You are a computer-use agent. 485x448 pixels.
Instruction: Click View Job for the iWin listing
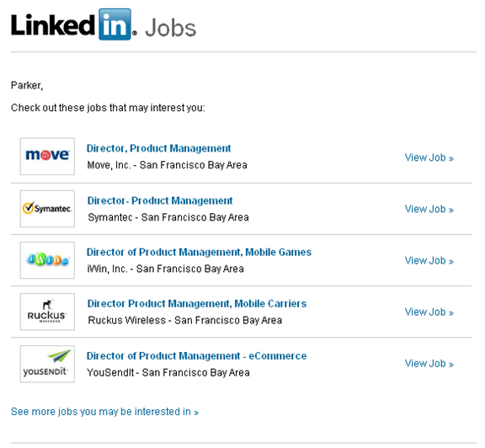429,261
